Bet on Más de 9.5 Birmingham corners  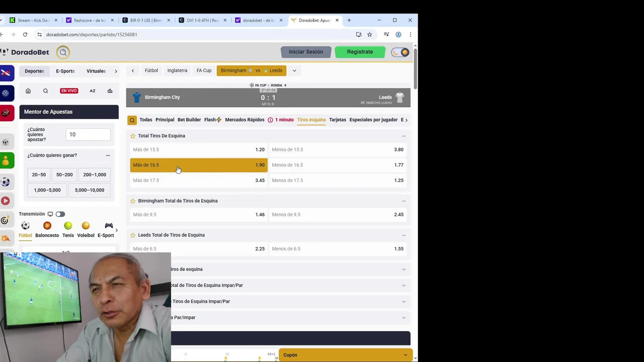tap(199, 214)
